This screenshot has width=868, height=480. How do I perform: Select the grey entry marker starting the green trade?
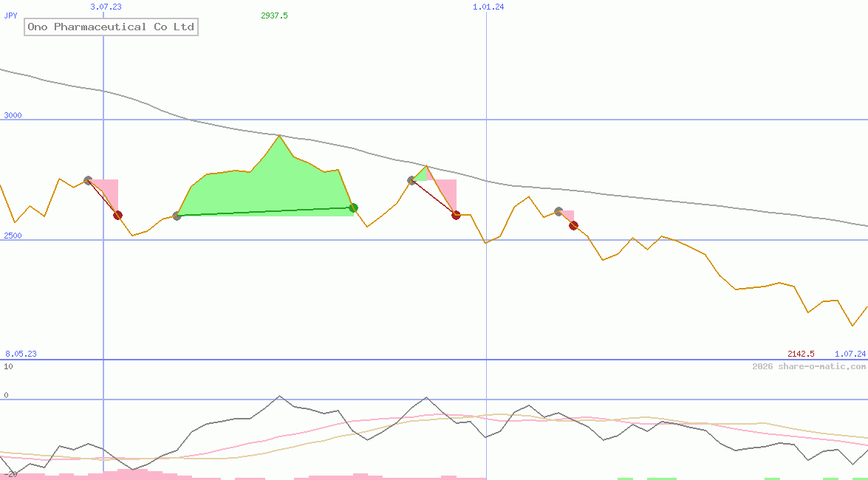(x=177, y=216)
